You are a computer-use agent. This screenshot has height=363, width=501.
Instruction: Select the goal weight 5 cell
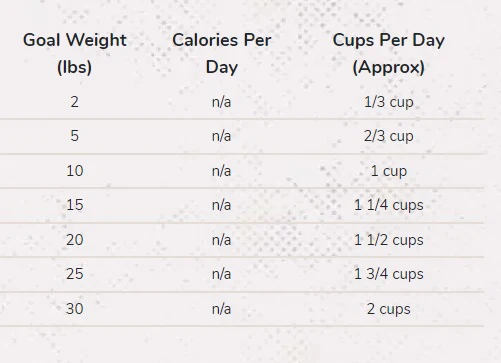pyautogui.click(x=75, y=136)
